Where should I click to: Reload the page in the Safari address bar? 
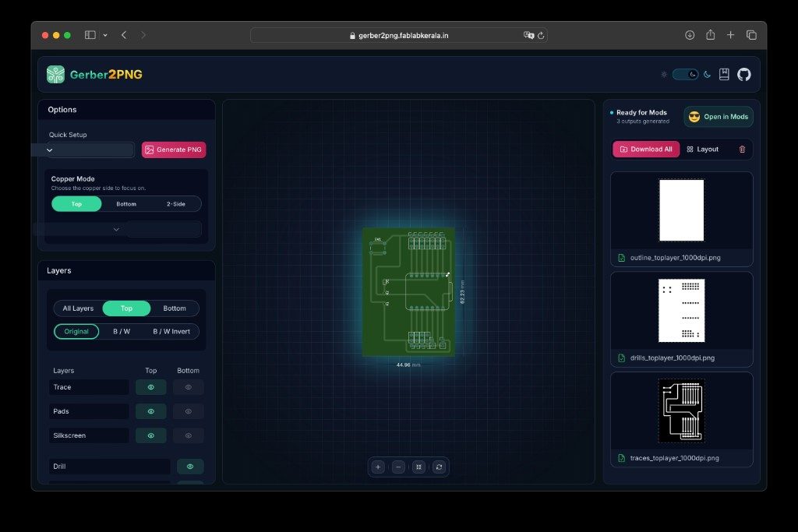point(541,36)
